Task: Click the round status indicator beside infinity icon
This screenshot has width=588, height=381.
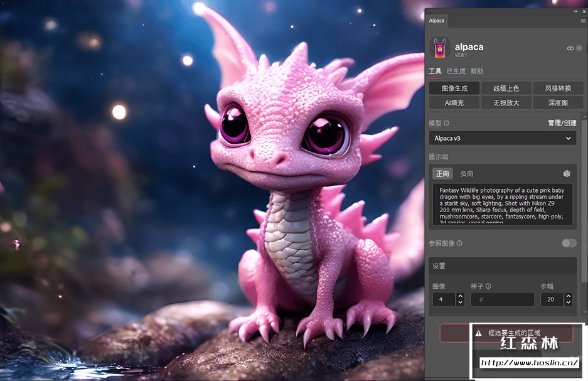Action: [x=579, y=48]
